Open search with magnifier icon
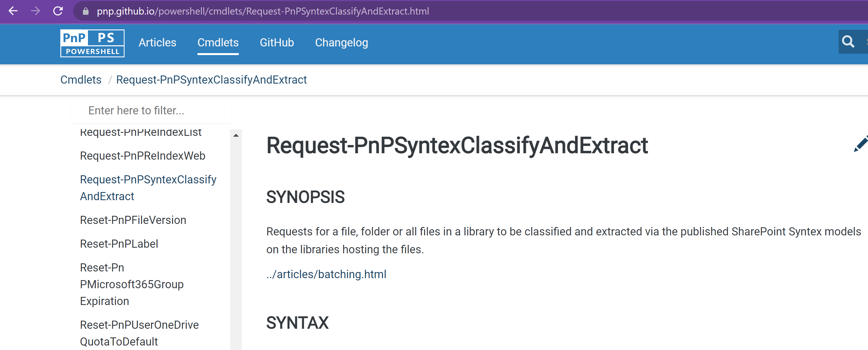Viewport: 868px width, 350px height. click(x=848, y=42)
